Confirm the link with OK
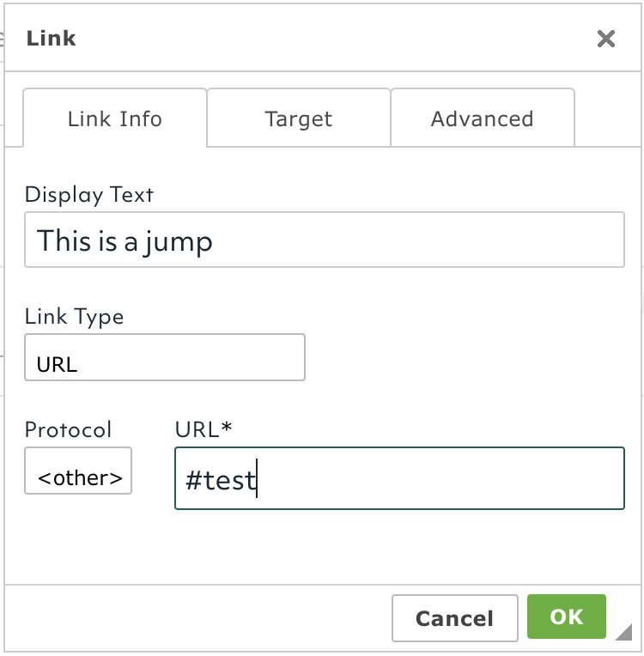 click(x=567, y=617)
